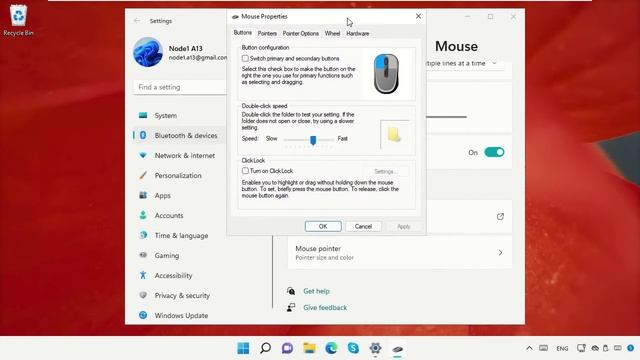The height and width of the screenshot is (360, 640).
Task: Click the ENG language indicator
Action: pyautogui.click(x=562, y=349)
